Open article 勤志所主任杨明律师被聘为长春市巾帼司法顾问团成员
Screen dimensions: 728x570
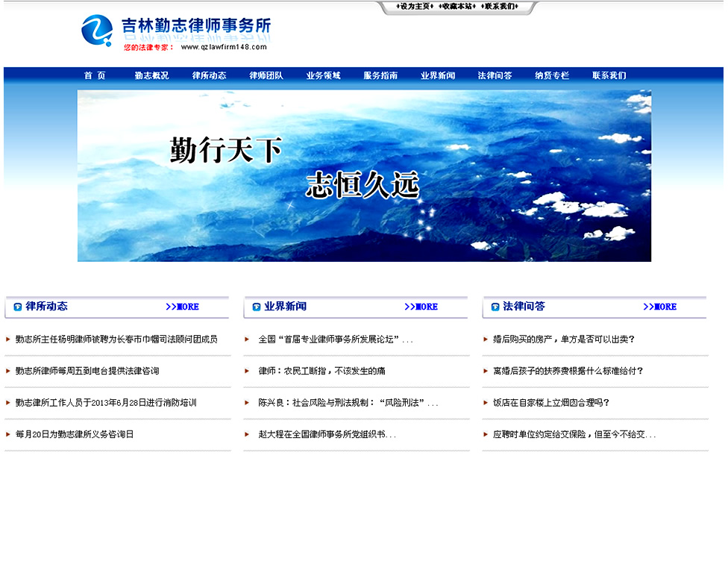(116, 339)
